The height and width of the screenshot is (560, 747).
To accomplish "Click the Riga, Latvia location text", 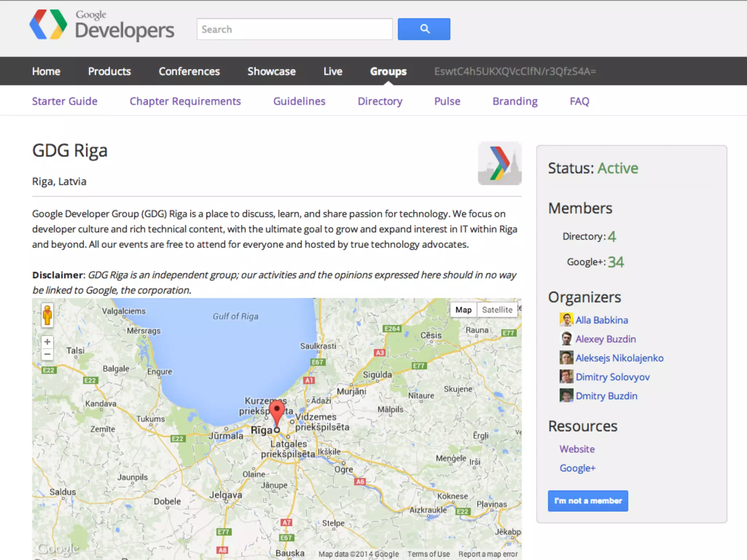I will point(59,181).
